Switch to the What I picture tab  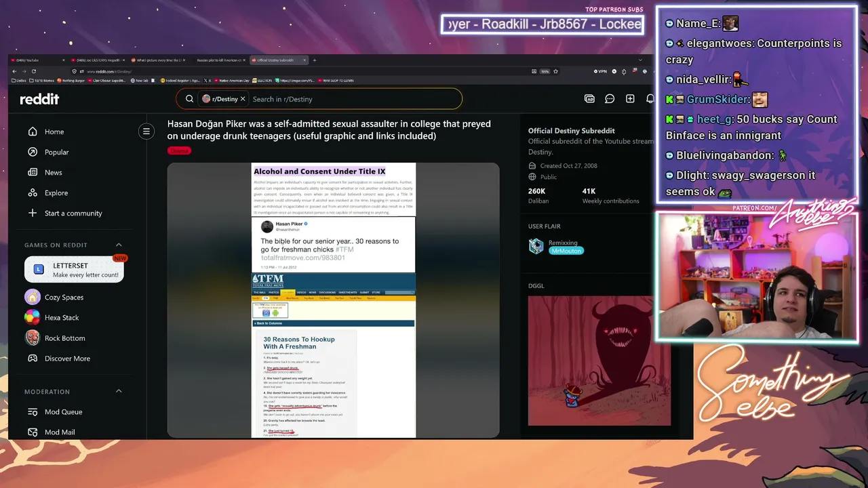click(x=158, y=60)
